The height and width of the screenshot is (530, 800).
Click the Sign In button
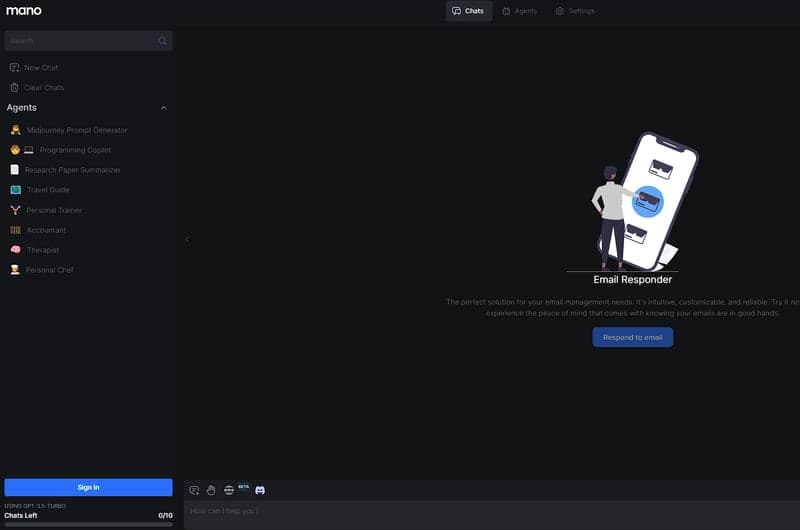[88, 487]
